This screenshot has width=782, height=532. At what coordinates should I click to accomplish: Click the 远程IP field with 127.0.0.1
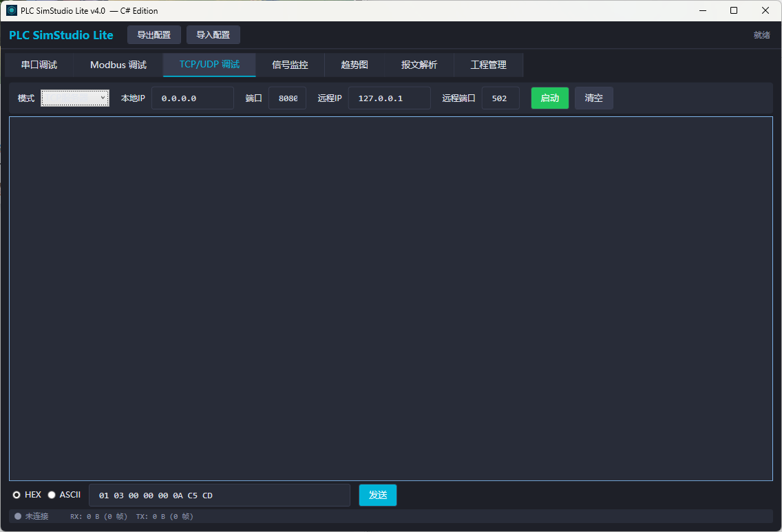[x=390, y=98]
